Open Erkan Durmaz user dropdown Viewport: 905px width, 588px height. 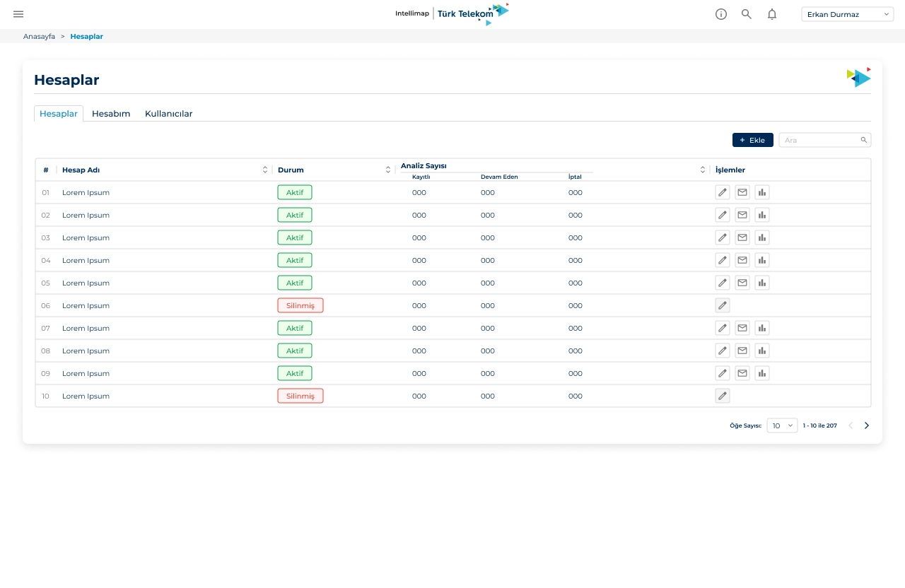[848, 14]
